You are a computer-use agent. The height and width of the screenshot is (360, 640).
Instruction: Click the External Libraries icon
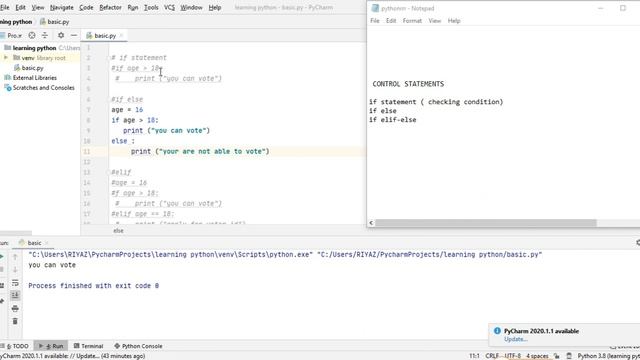7,78
